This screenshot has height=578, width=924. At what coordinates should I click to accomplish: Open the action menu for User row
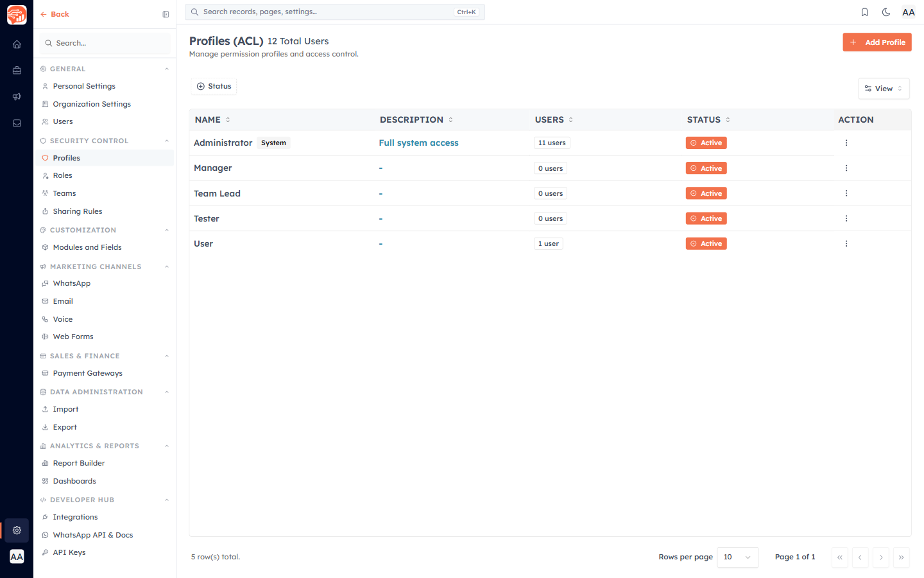point(846,243)
